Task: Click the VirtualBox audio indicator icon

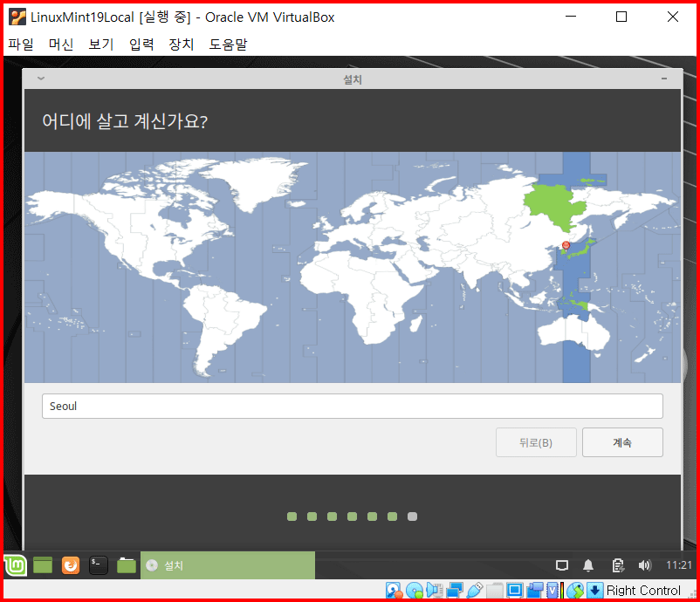Action: (x=435, y=591)
